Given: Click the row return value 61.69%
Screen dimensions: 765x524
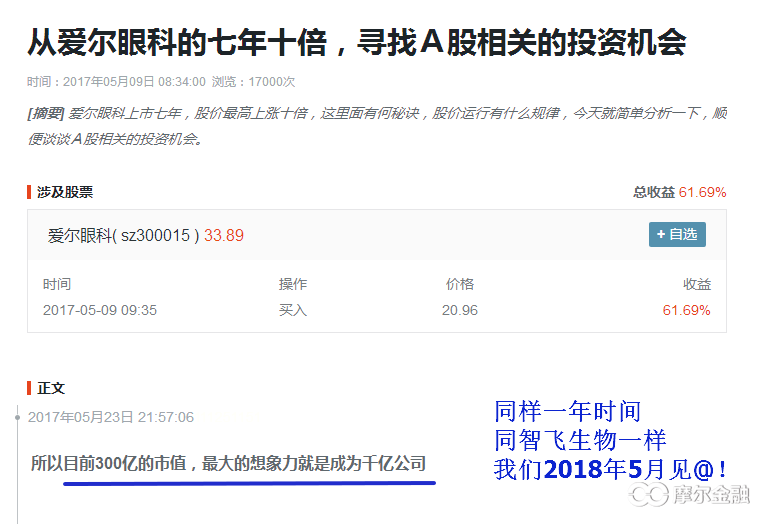Looking at the screenshot, I should click(686, 310).
